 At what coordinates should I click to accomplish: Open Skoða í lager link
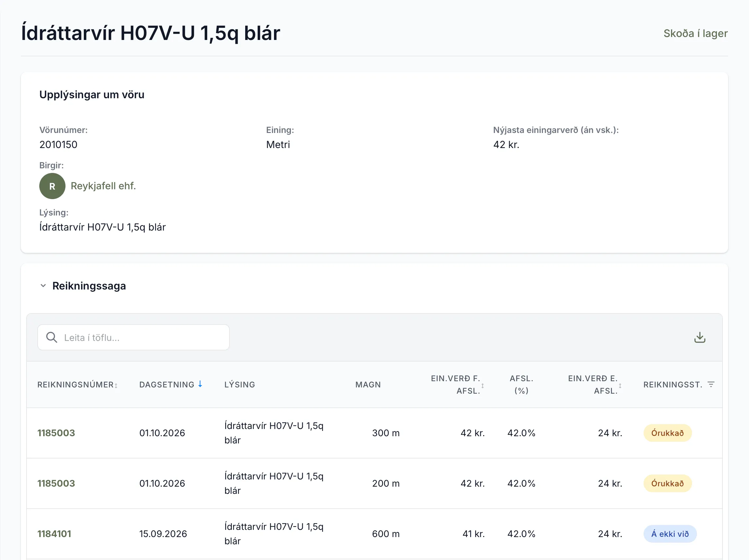click(x=696, y=33)
